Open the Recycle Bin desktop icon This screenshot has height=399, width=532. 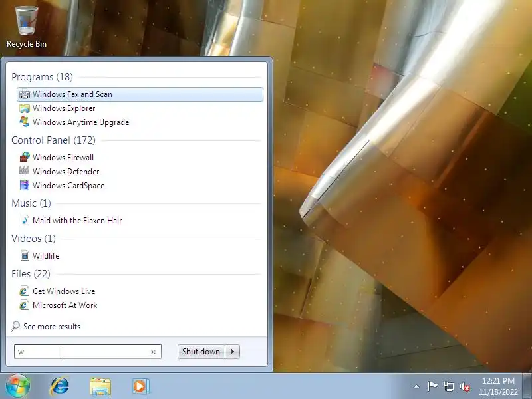27,27
